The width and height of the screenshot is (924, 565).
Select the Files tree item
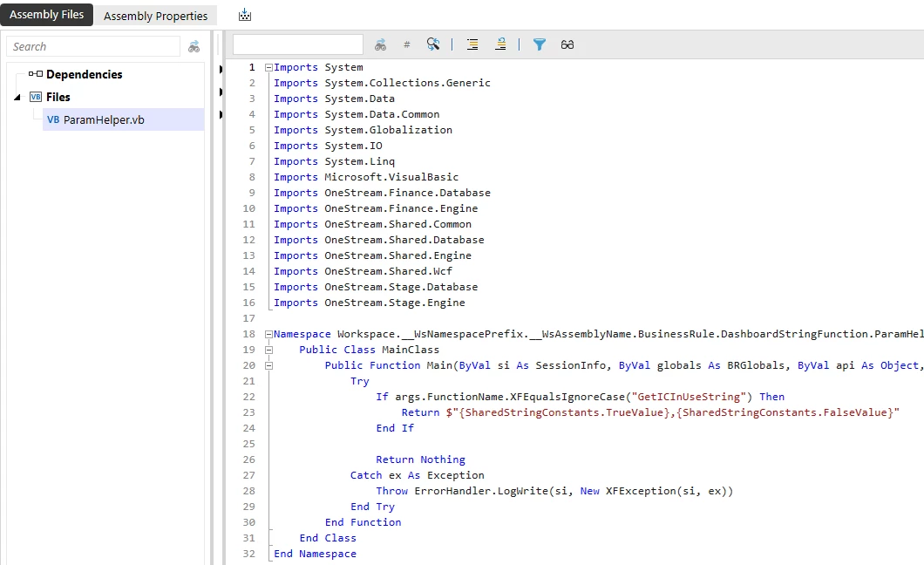coord(58,97)
